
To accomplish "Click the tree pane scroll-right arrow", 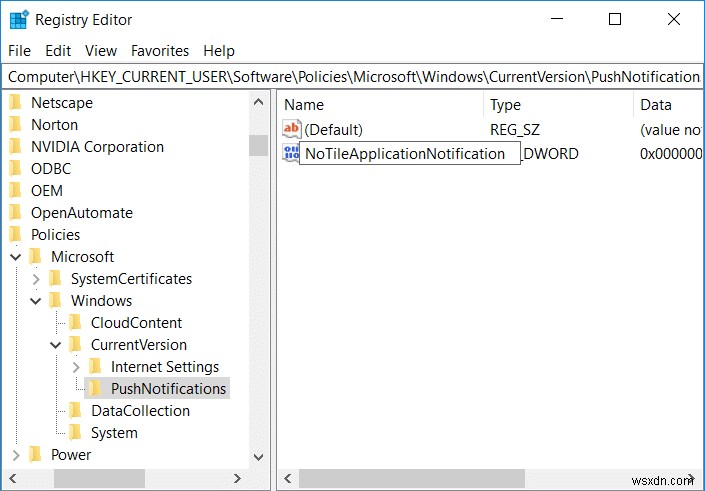I will tap(237, 478).
